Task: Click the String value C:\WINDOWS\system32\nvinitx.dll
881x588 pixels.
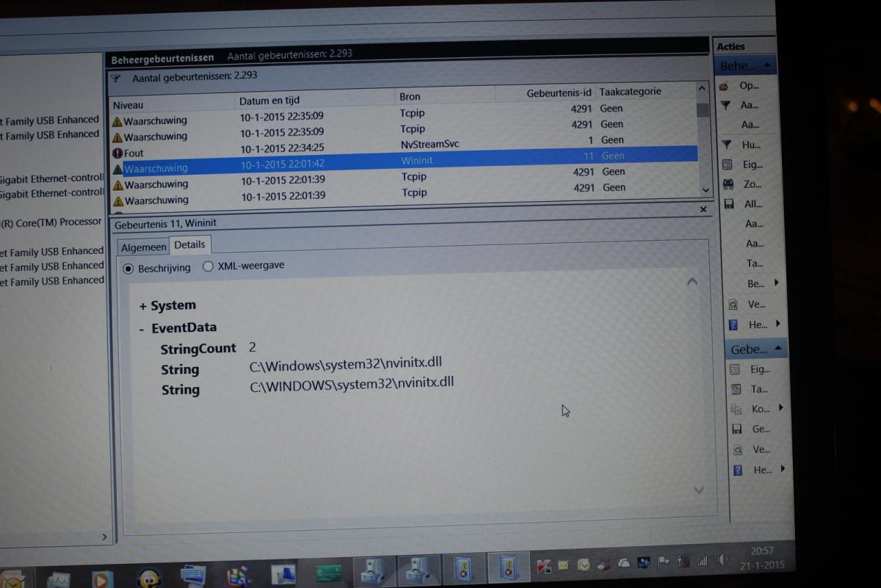Action: (x=352, y=383)
